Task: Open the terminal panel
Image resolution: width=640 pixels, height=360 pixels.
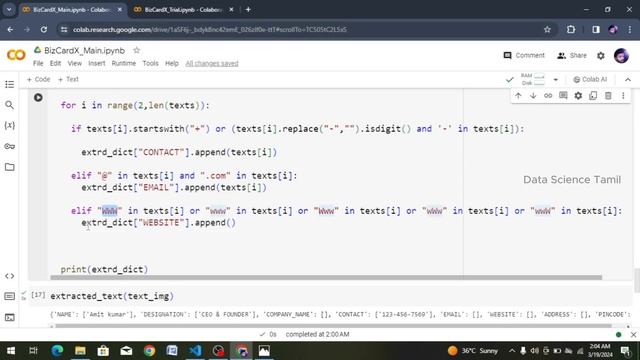Action: pyautogui.click(x=9, y=317)
